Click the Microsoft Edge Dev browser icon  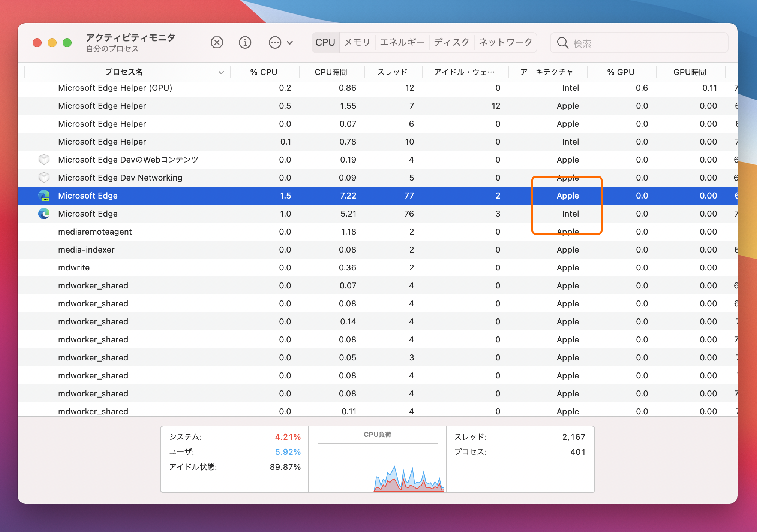click(44, 195)
